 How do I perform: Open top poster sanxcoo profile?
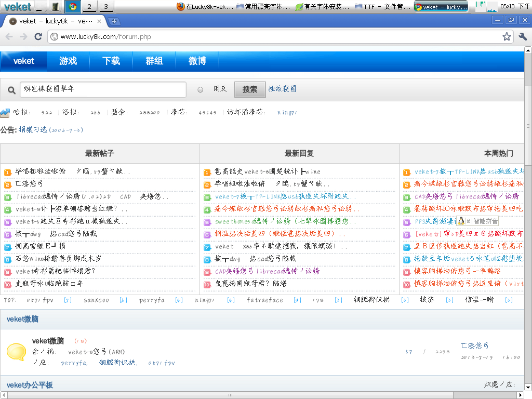96,300
